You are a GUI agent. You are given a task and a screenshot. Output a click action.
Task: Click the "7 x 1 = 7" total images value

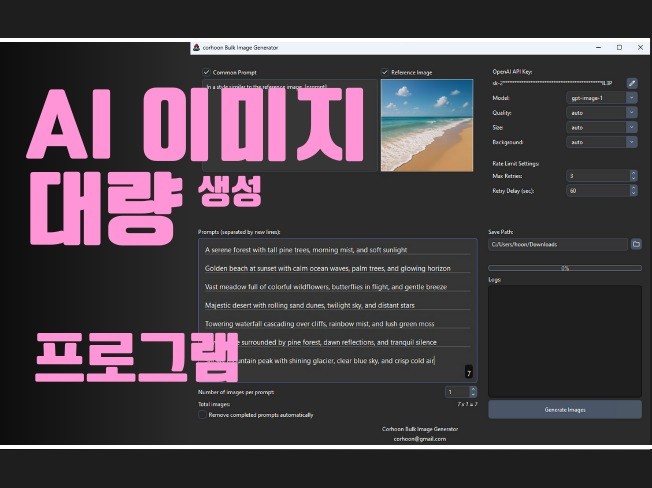[467, 404]
